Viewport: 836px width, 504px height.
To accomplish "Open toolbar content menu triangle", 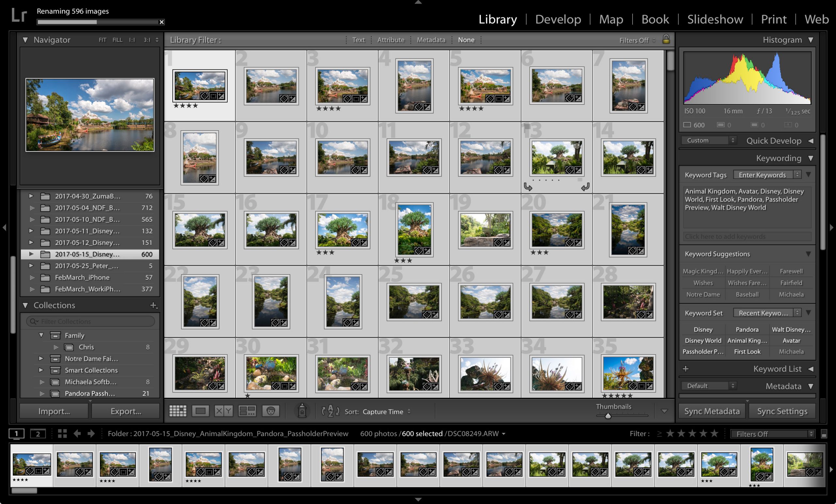I will click(664, 411).
